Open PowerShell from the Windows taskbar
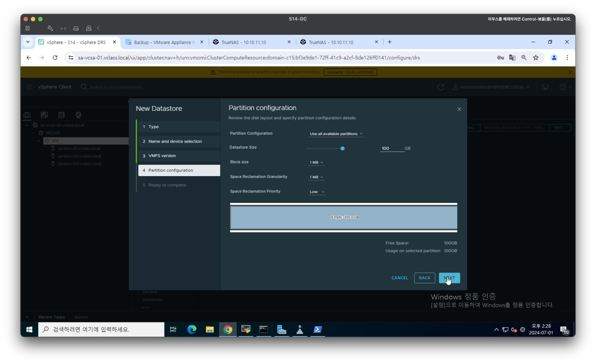The height and width of the screenshot is (364, 596). pos(318,329)
